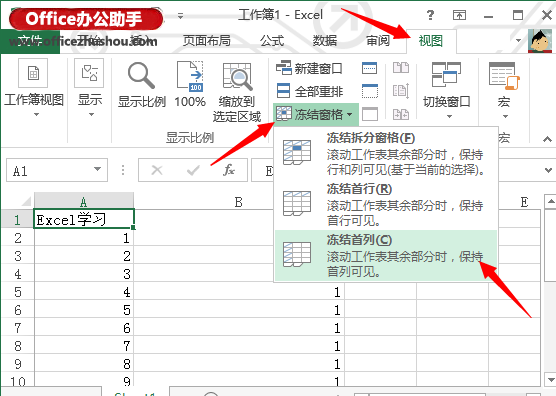
Task: Click Zoom to Selection (缩放到选定区域)
Action: (x=237, y=91)
